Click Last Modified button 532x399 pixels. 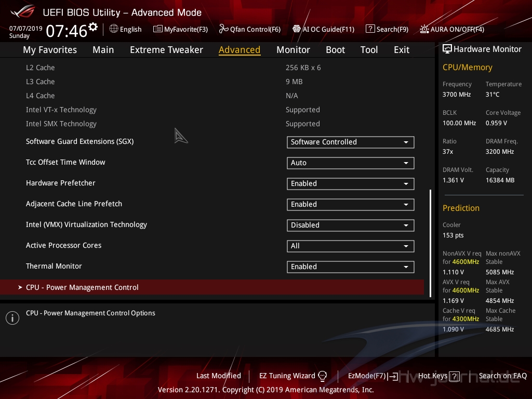(219, 376)
